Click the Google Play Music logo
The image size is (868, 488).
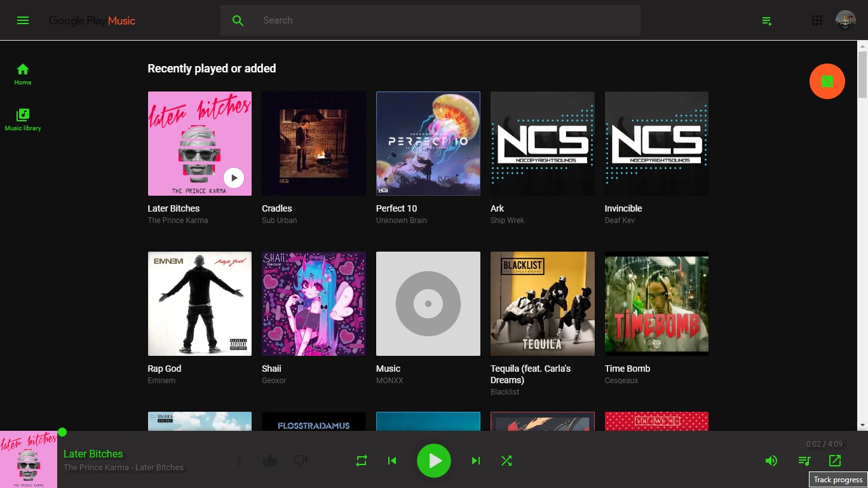pyautogui.click(x=92, y=20)
